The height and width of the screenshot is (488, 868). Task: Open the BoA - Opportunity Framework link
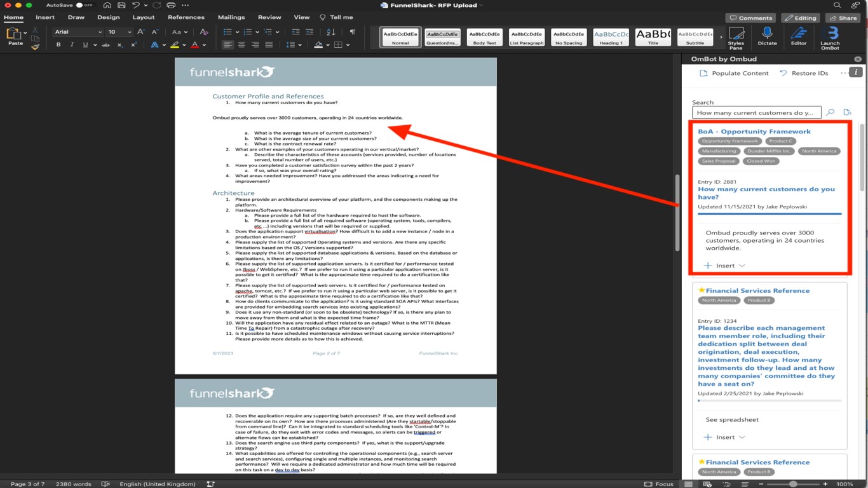754,132
